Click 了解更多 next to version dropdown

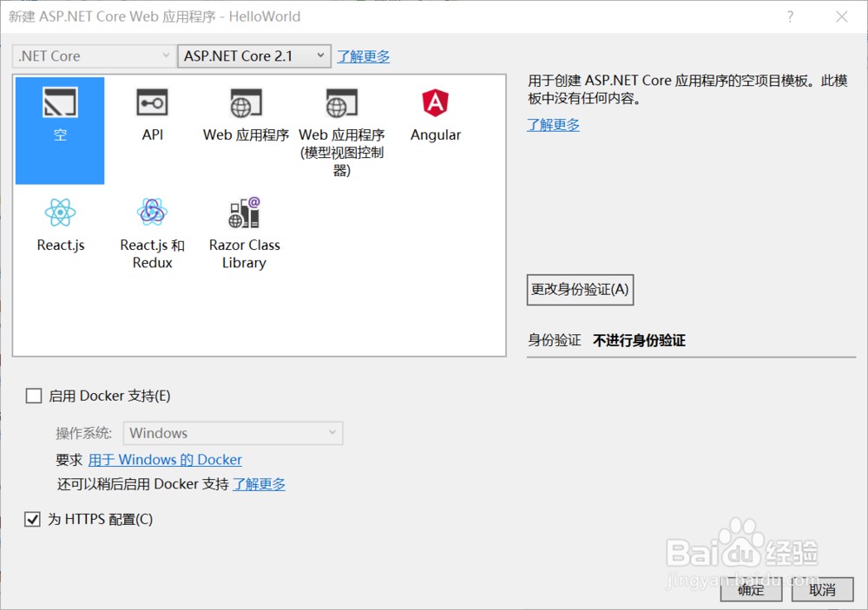tap(363, 56)
